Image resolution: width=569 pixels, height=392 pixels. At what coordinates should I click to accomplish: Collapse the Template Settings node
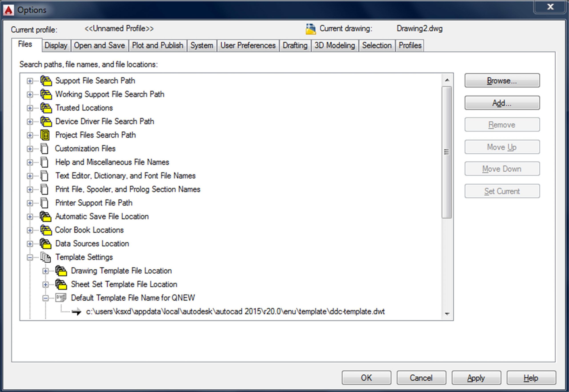point(30,257)
